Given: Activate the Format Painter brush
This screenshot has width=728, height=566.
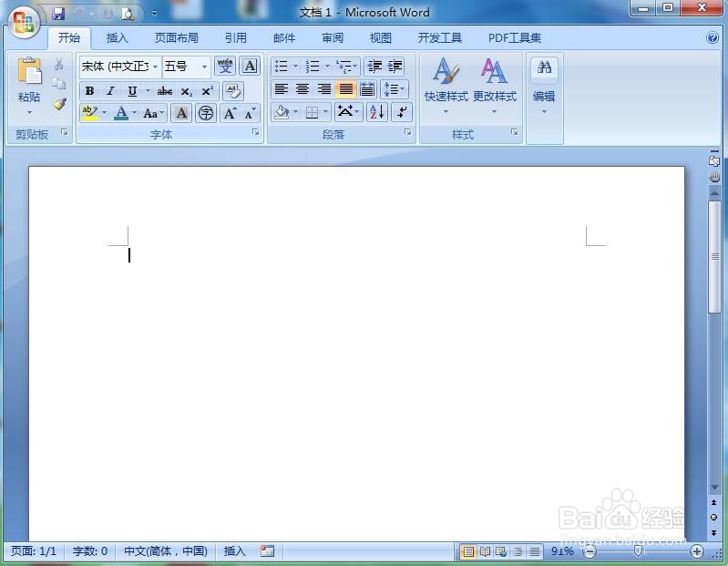Looking at the screenshot, I should point(59,104).
